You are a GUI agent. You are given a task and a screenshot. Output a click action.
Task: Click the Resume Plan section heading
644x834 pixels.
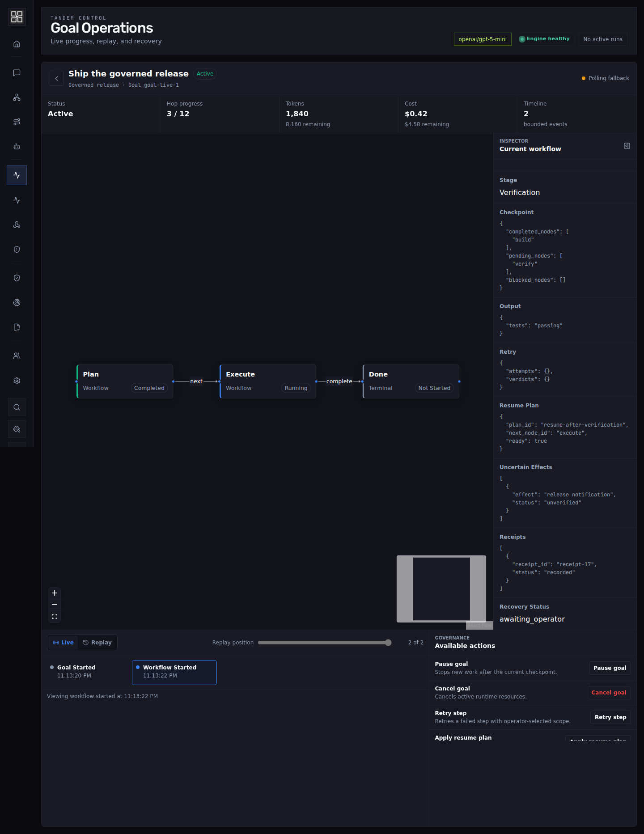[x=519, y=406]
